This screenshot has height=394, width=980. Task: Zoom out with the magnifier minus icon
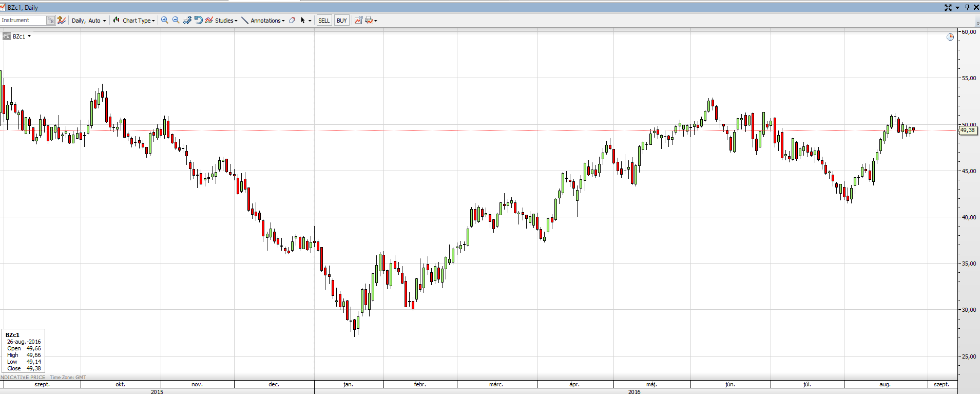(176, 20)
